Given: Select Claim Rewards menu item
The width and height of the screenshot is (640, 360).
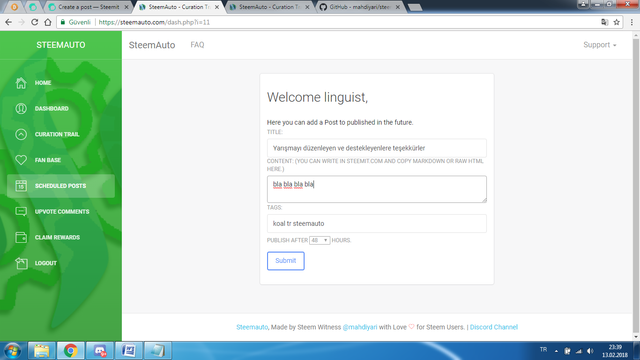Looking at the screenshot, I should click(x=57, y=237).
